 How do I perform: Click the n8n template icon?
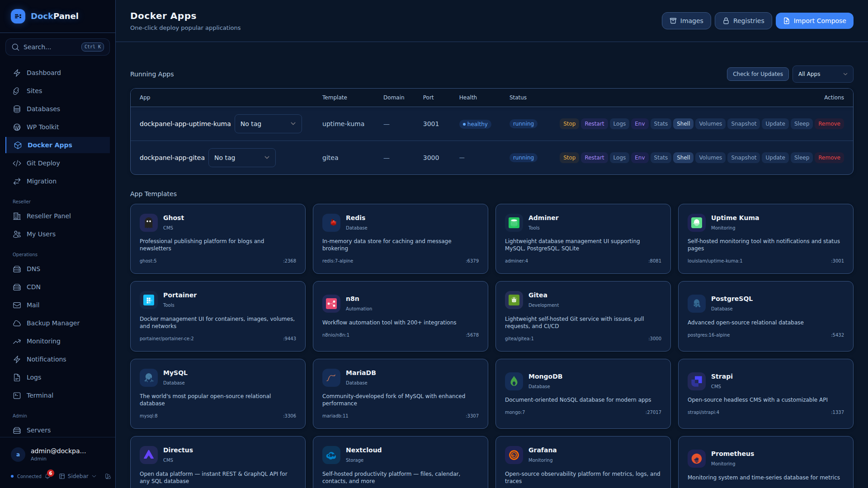(331, 304)
